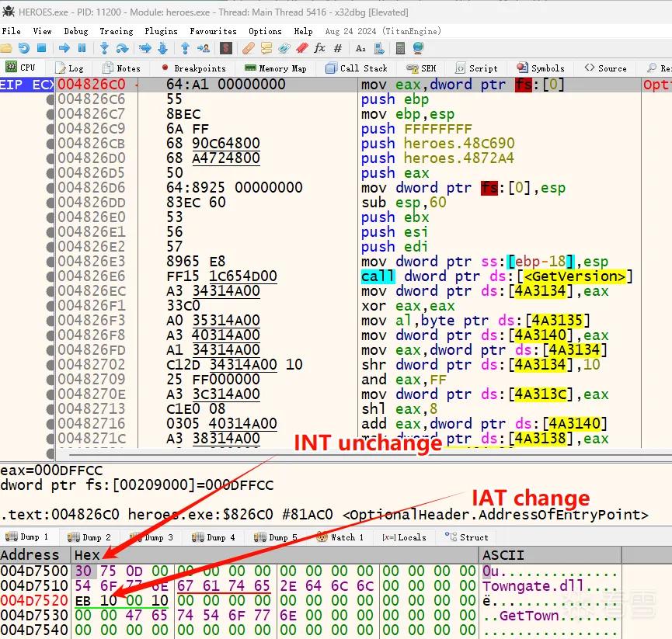Click the Restart debugging icon
Screen dimensions: 672x639
tap(24, 48)
